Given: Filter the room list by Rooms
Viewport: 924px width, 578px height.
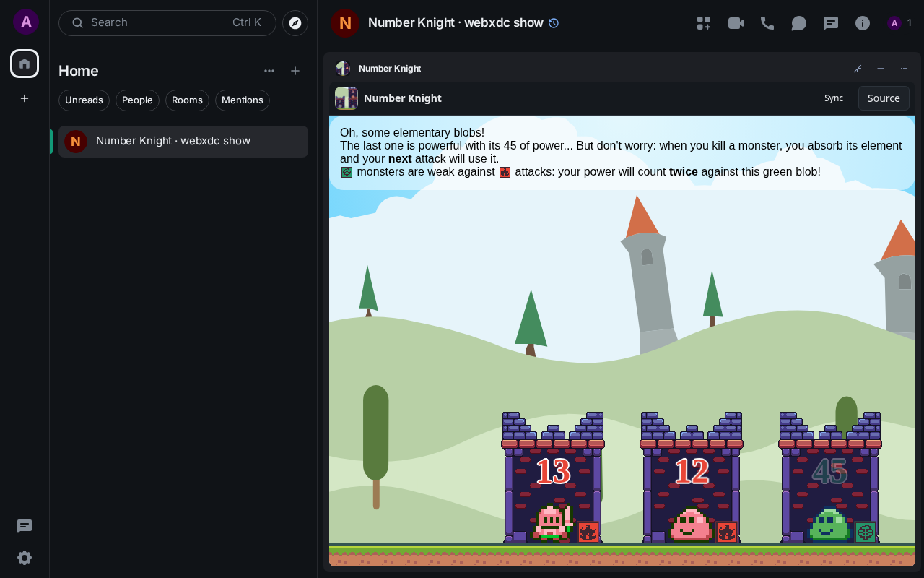Looking at the screenshot, I should click(x=187, y=100).
